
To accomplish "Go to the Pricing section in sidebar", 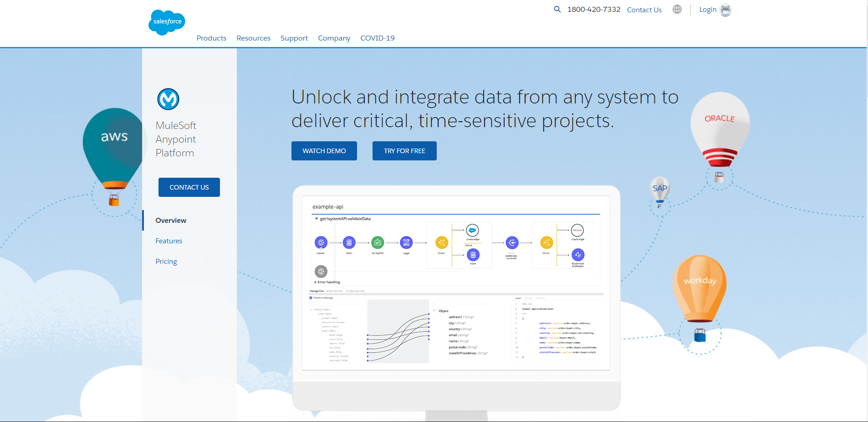I will (166, 262).
